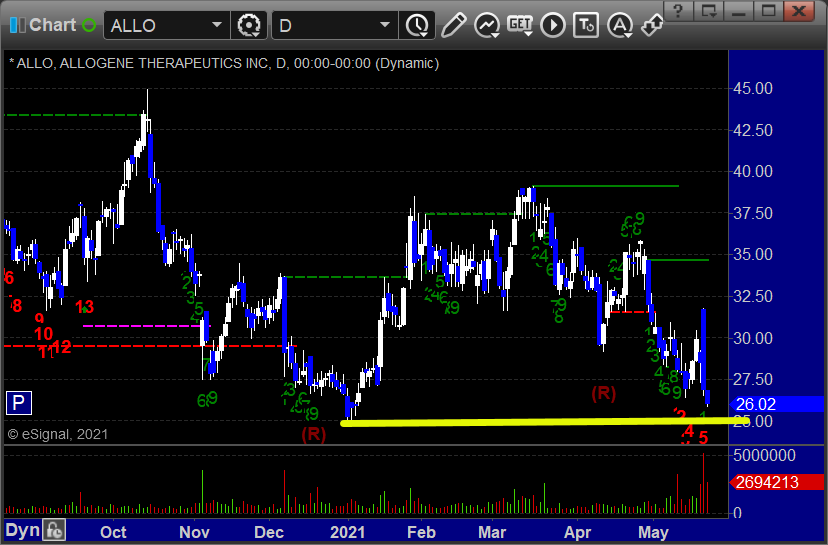
Task: Click the Chart window icon
Action: pos(17,25)
